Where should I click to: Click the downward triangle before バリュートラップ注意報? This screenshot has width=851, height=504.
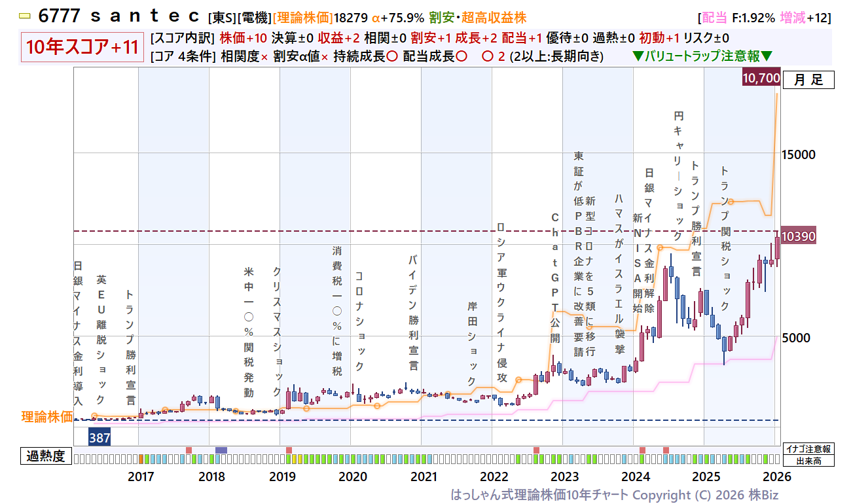click(638, 56)
